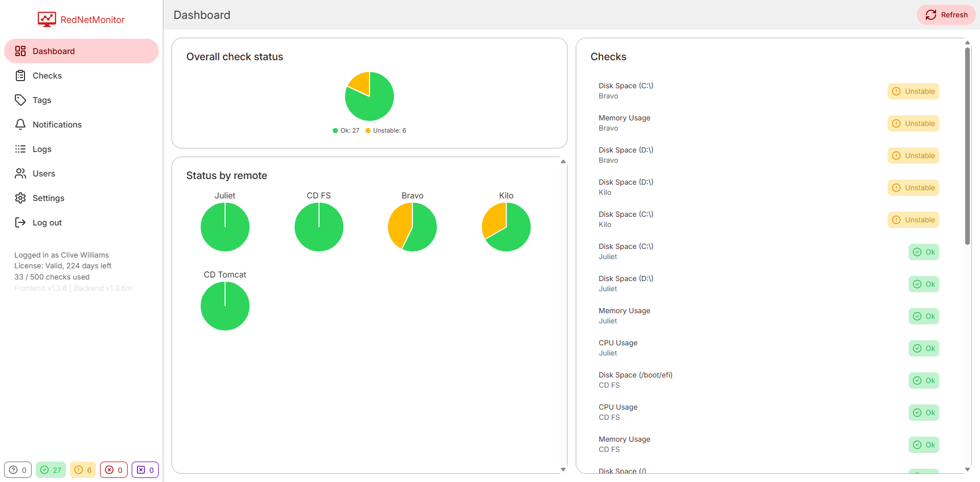980x482 pixels.
Task: Click the Logs list icon
Action: [x=20, y=149]
